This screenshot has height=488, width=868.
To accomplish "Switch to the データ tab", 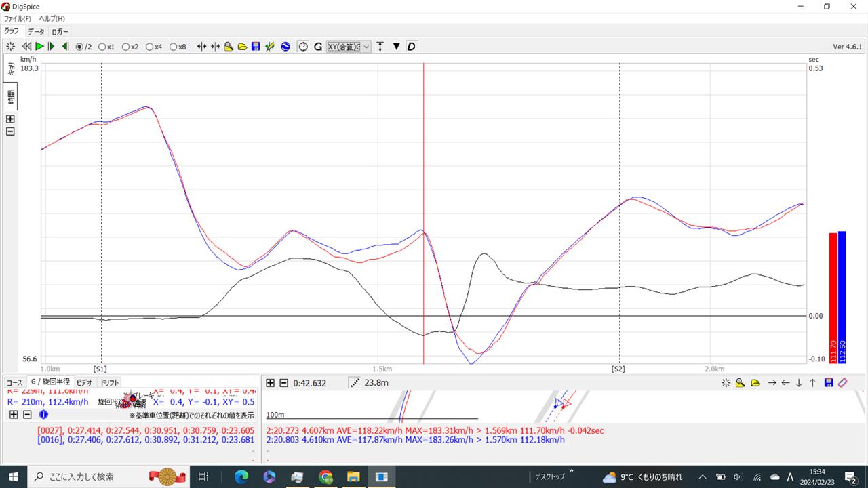I will (x=36, y=31).
